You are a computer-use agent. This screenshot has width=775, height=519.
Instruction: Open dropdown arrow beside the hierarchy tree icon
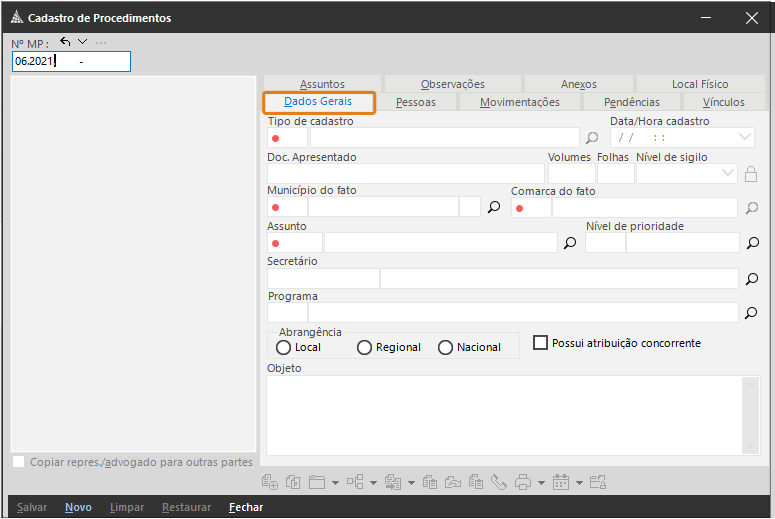[x=373, y=483]
